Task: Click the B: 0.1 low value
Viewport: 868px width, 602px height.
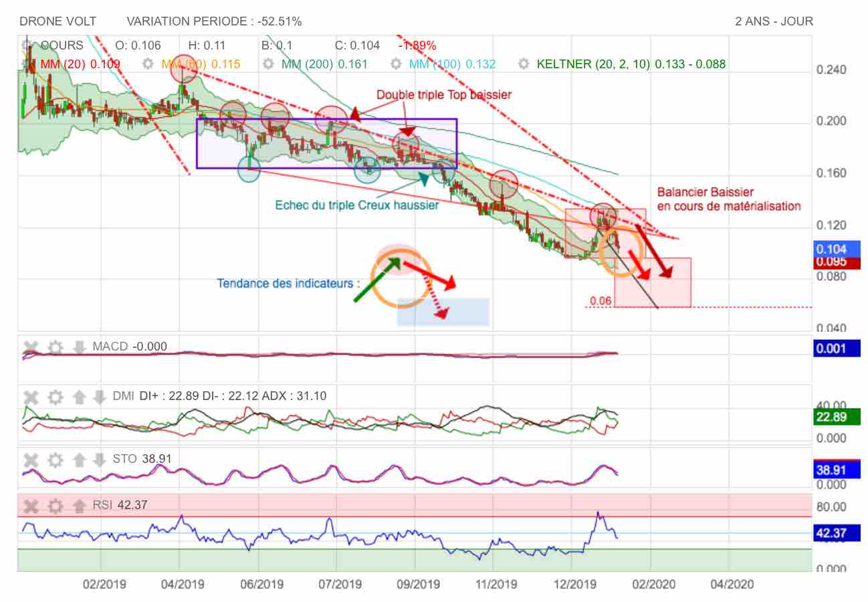Action: click(x=277, y=45)
